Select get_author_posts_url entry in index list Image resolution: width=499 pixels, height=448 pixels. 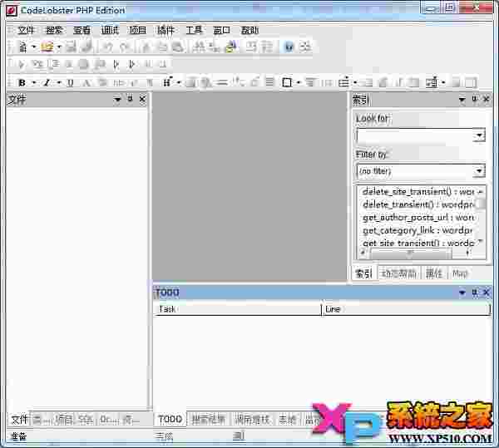[x=417, y=218]
